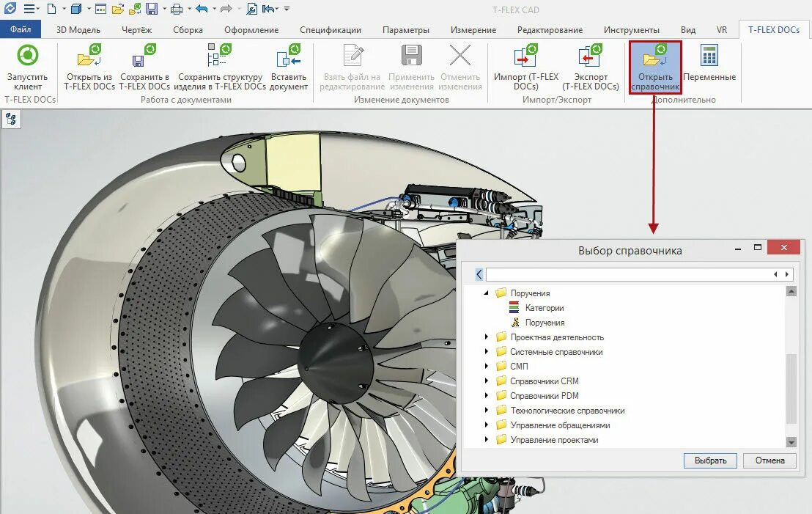The image size is (812, 514).
Task: Redo with the gray right arrow icon
Action: [x=226, y=9]
